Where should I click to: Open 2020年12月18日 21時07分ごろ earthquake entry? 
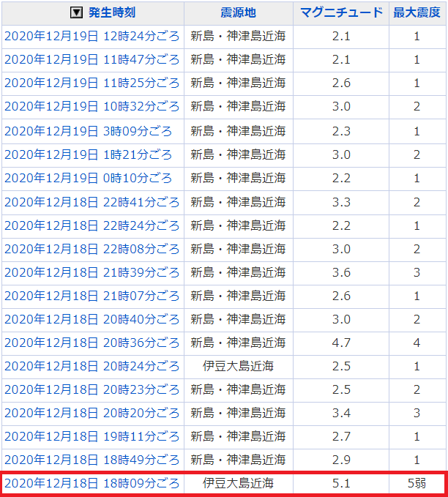[92, 296]
